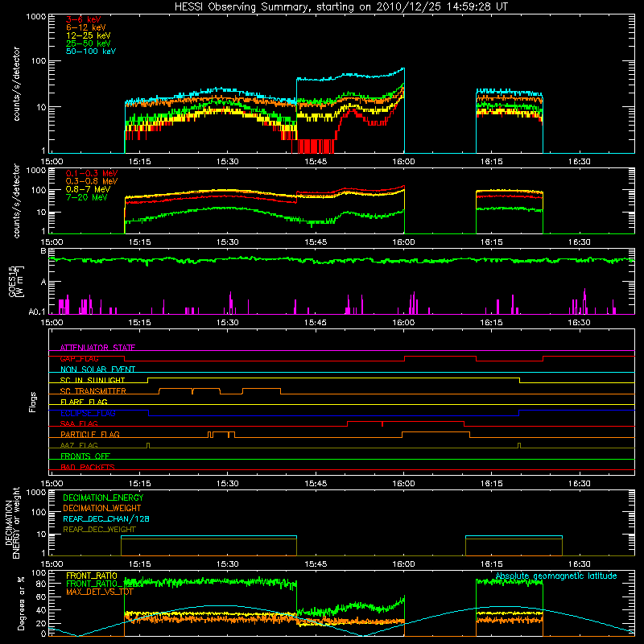Click the FRONT_RATIO legend entry
Screen dimensions: 644x644
[x=92, y=576]
